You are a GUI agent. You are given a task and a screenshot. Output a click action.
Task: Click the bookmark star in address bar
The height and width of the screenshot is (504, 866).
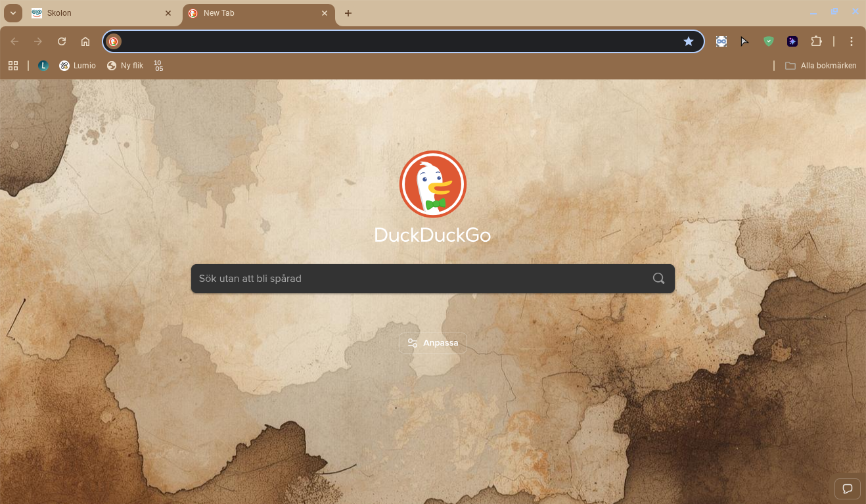pos(688,41)
